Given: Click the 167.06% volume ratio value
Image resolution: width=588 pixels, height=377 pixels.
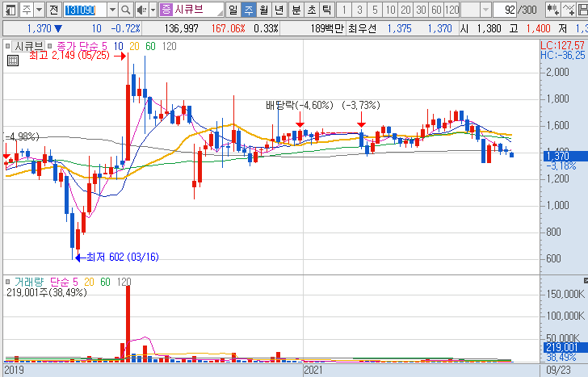Looking at the screenshot, I should [228, 28].
